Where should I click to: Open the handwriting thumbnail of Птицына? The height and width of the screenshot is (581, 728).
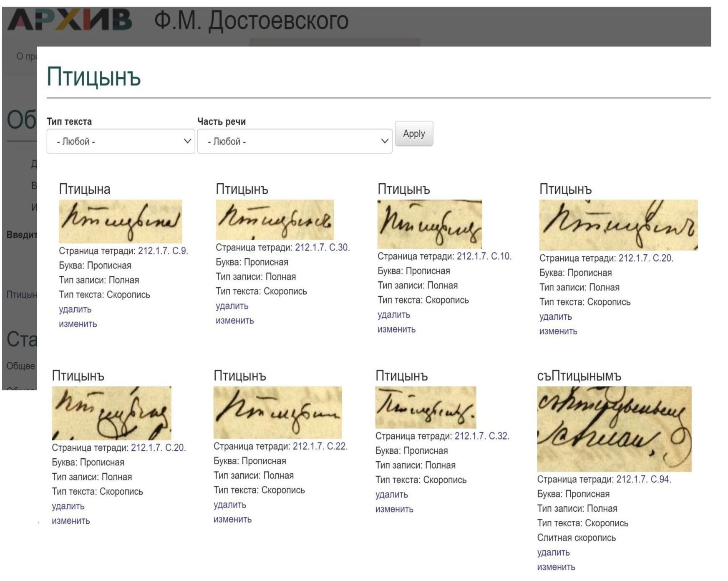pyautogui.click(x=121, y=221)
